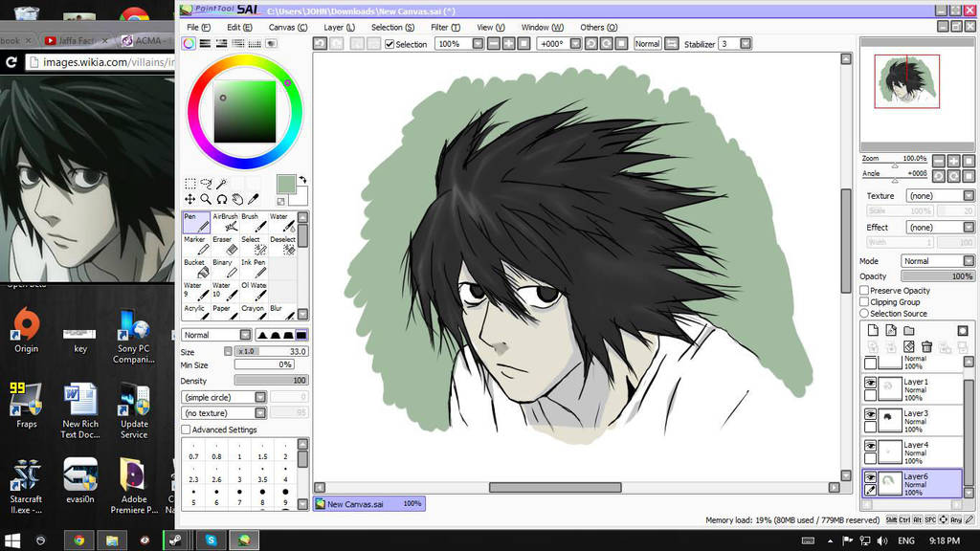The image size is (980, 551).
Task: Select the AirBrush tool
Action: pos(225,223)
